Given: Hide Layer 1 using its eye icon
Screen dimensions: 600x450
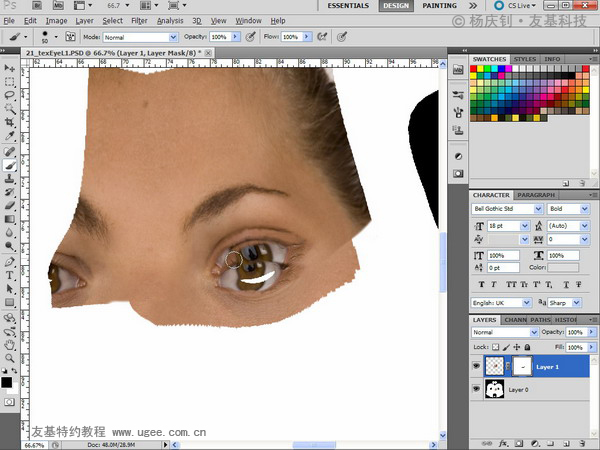Looking at the screenshot, I should pos(476,366).
